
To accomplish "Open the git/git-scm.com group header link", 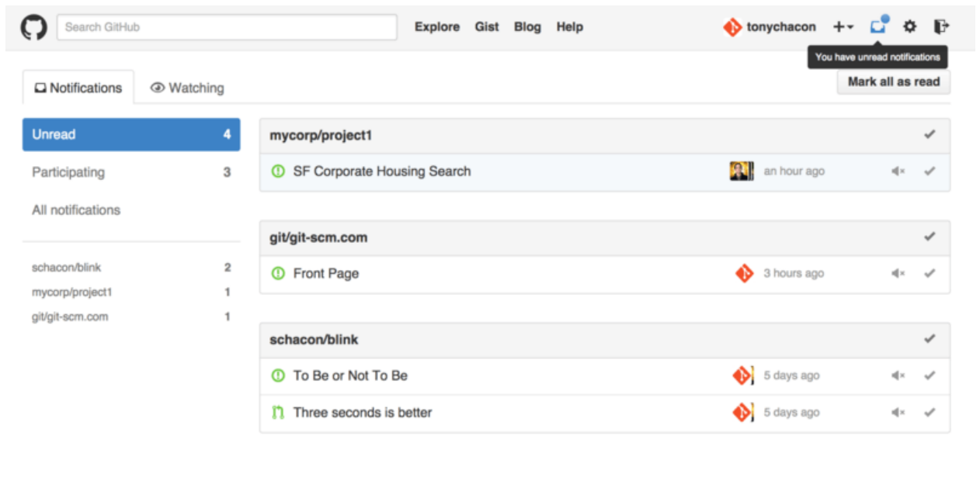I will pyautogui.click(x=318, y=237).
